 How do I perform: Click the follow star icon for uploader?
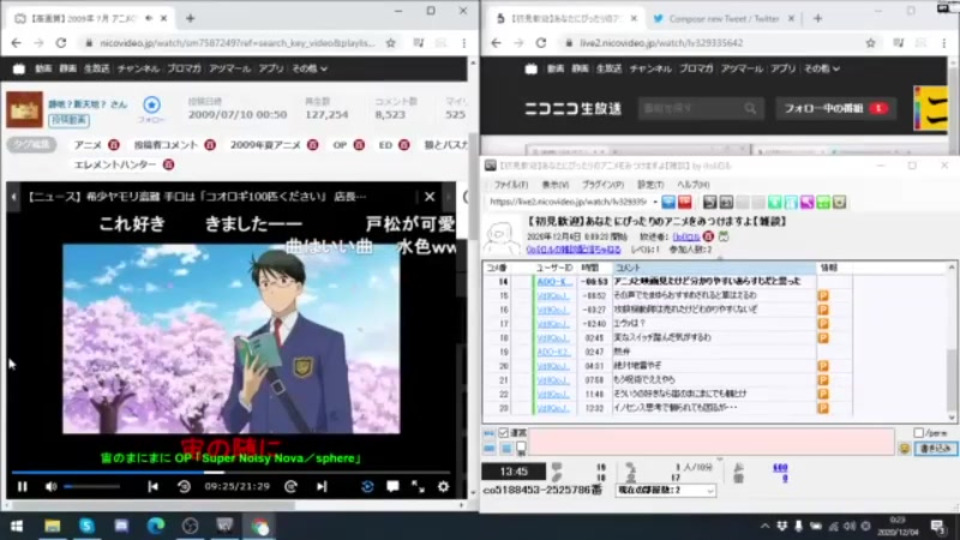point(151,105)
